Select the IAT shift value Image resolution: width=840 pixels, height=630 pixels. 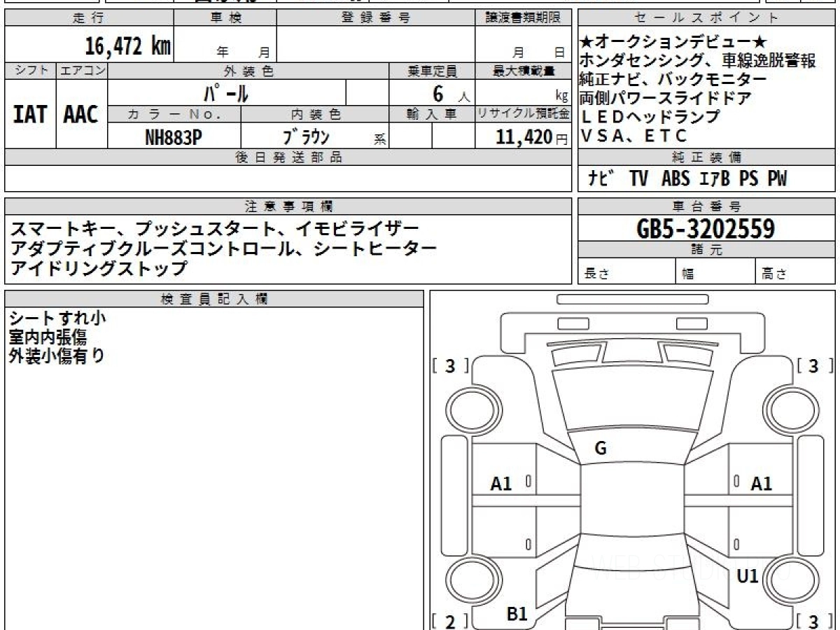coord(30,115)
